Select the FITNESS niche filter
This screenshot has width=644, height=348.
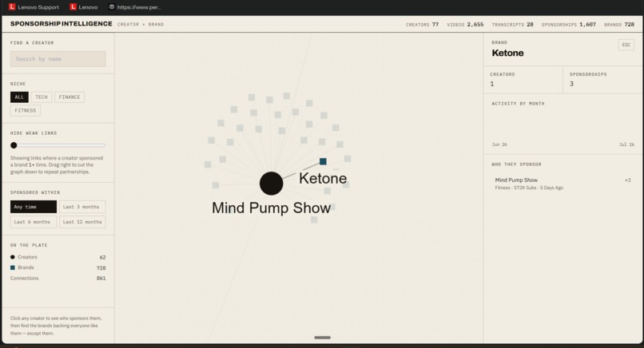tap(26, 110)
